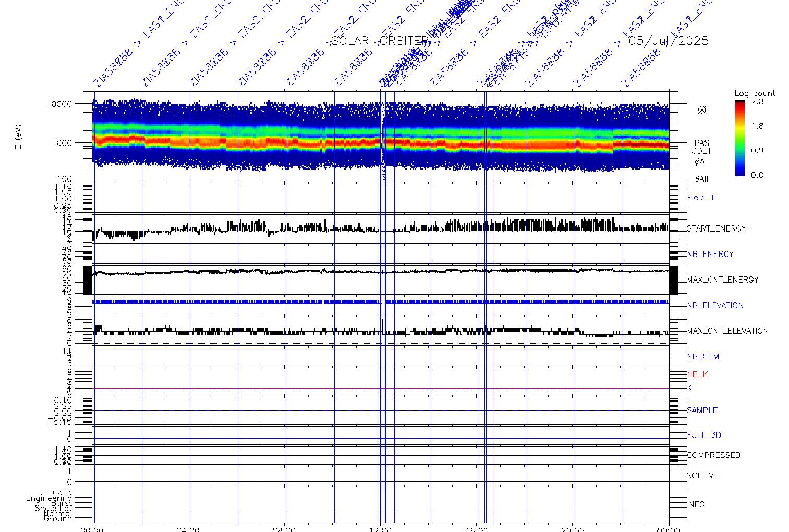Select the PAS instrument label
This screenshot has height=532, width=789.
pyautogui.click(x=702, y=143)
